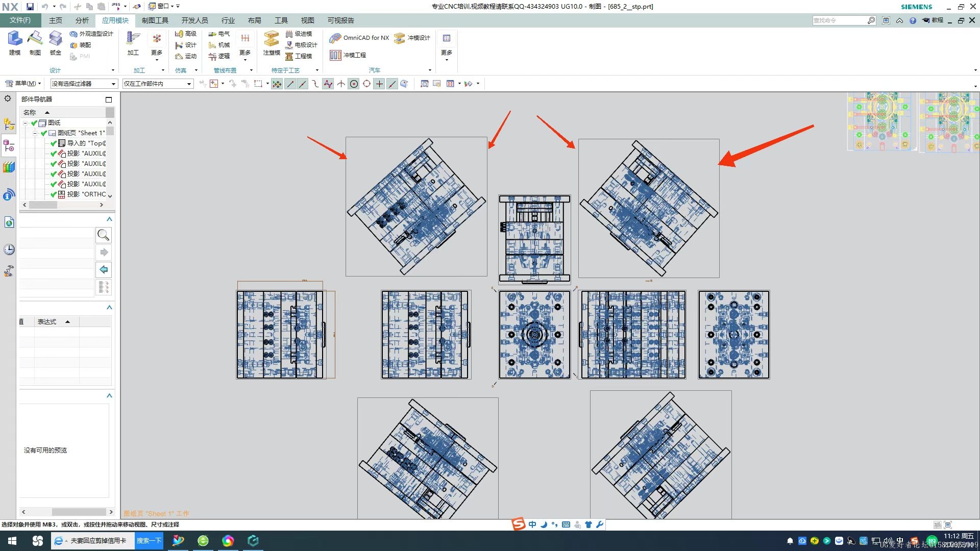
Task: Click the 教程 tutorial button
Action: click(x=933, y=20)
